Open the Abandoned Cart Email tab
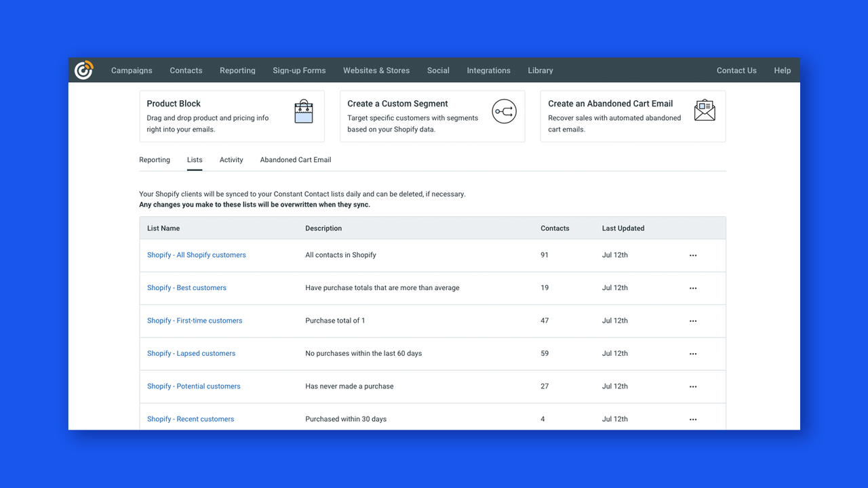The image size is (868, 488). (296, 160)
